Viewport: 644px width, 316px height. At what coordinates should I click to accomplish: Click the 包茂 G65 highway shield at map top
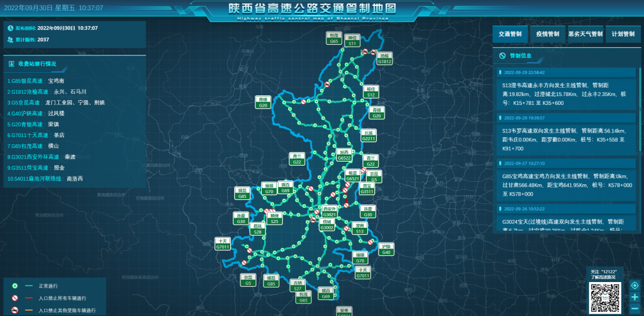point(335,39)
